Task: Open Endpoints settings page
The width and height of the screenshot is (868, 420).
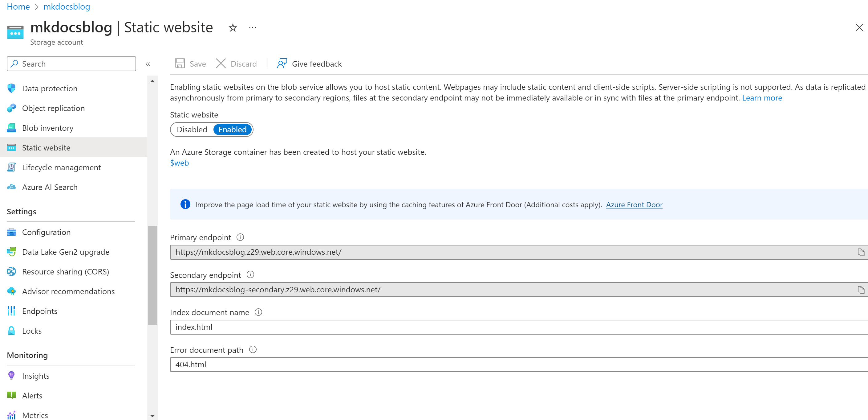Action: (73, 311)
